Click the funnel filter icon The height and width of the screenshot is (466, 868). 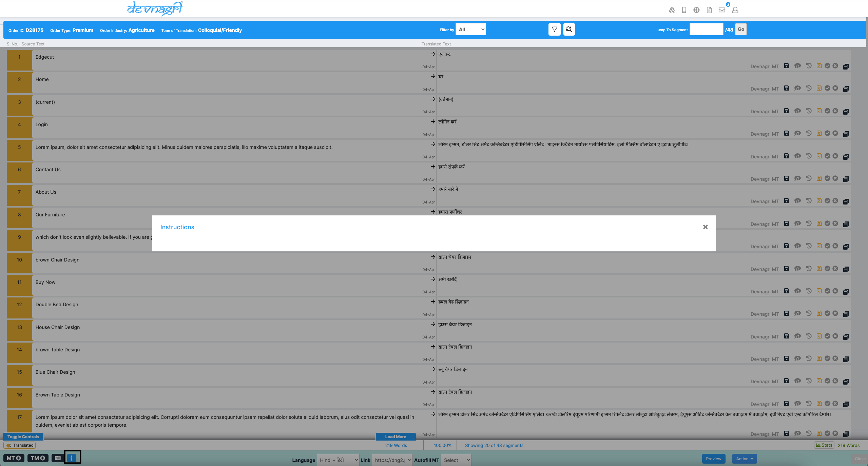[x=555, y=30]
